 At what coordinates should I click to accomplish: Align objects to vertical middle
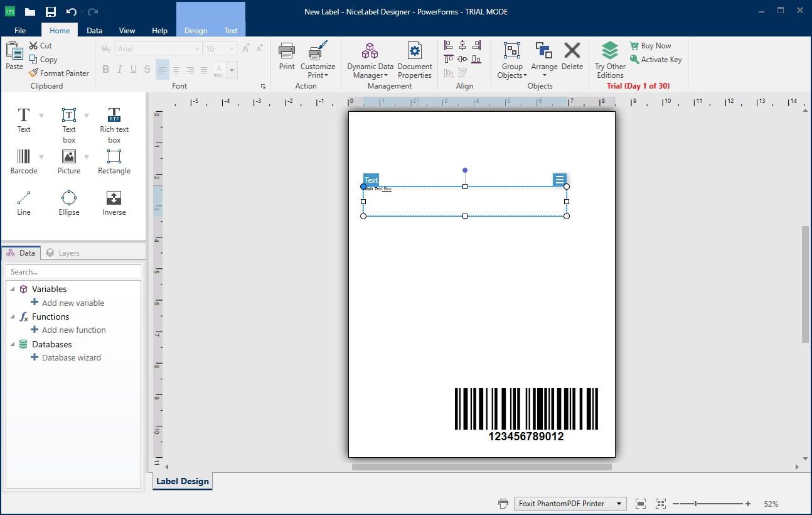[462, 59]
